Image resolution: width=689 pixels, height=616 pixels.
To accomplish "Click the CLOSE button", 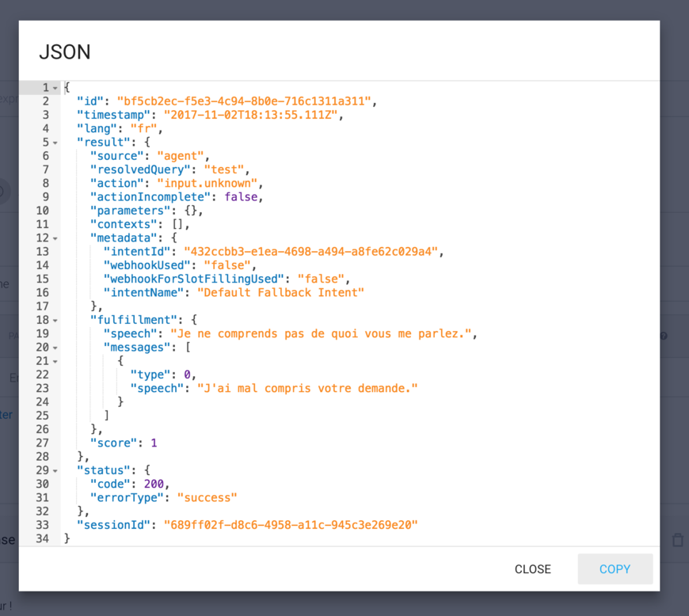I will (532, 568).
